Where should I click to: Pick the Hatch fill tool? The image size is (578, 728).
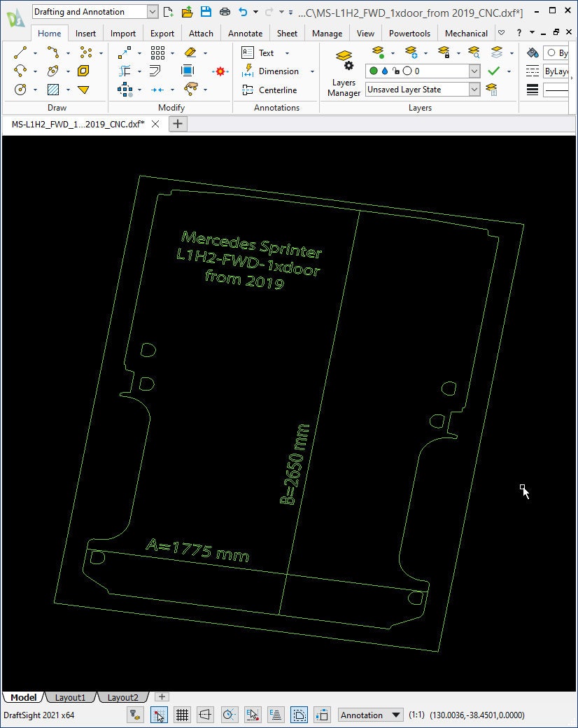click(53, 90)
